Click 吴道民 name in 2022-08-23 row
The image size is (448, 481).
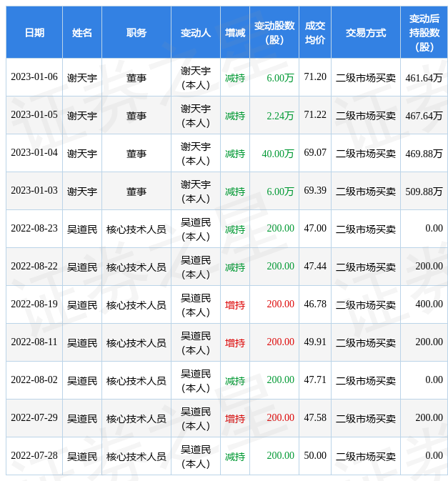coord(82,229)
